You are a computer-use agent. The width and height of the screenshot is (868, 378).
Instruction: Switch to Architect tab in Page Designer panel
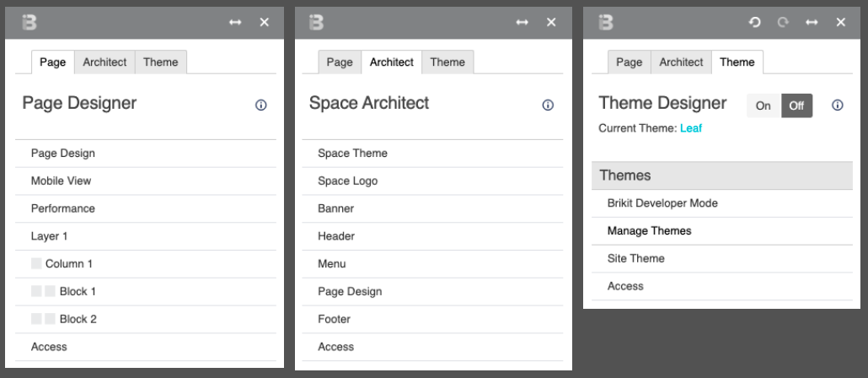click(x=104, y=62)
